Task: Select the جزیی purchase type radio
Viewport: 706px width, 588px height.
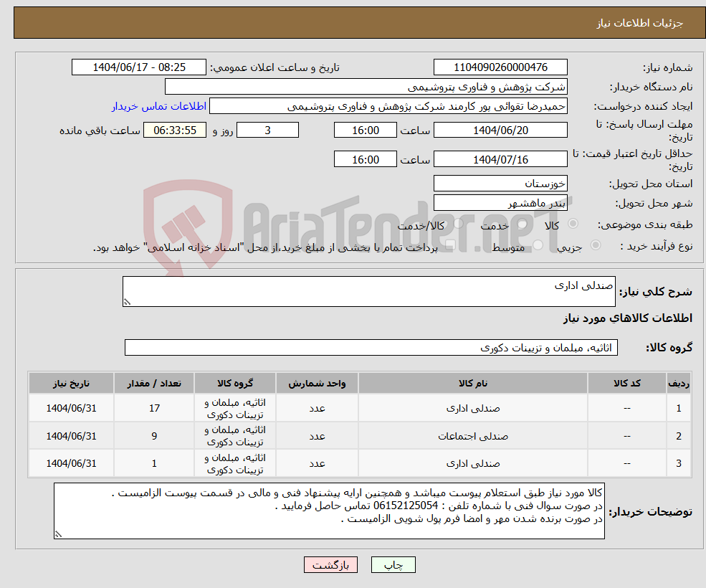Action: 595,245
